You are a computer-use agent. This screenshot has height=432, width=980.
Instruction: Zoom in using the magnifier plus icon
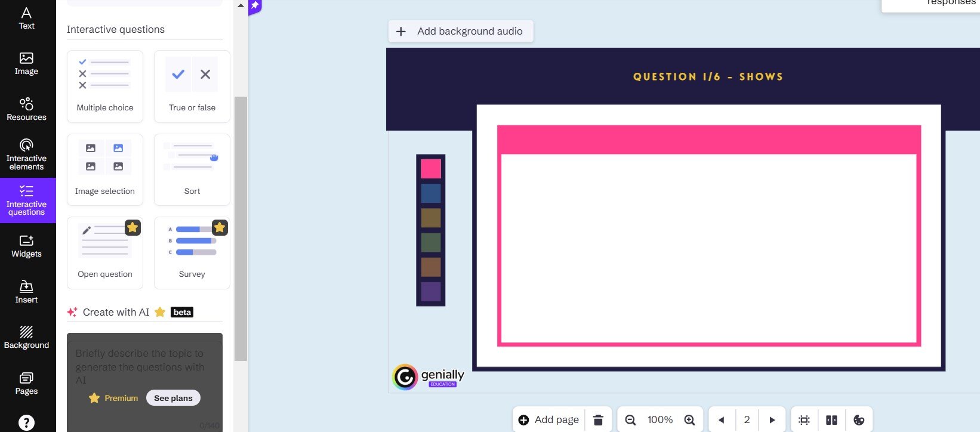(689, 420)
